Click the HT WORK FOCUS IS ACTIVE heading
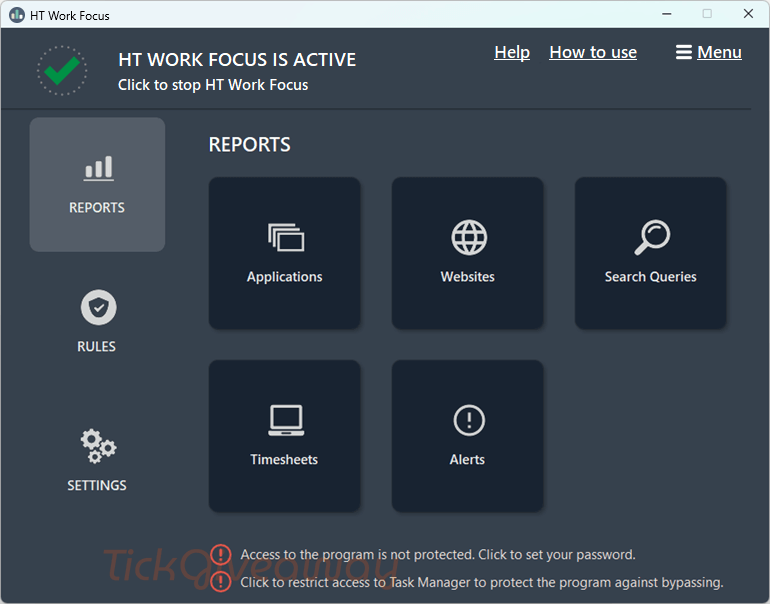The height and width of the screenshot is (604, 770). pyautogui.click(x=237, y=59)
